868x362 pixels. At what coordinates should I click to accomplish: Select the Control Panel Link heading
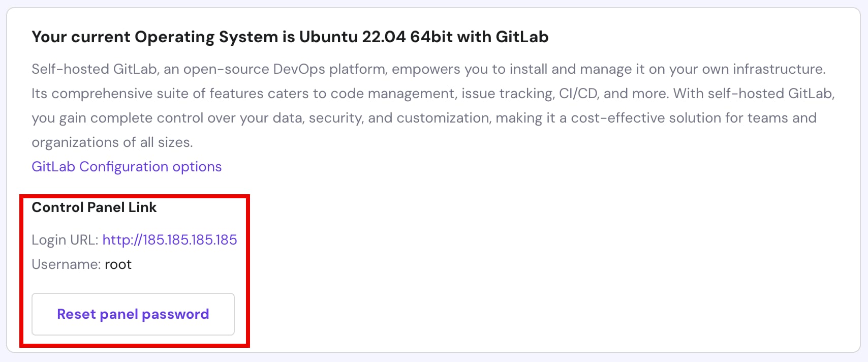94,207
